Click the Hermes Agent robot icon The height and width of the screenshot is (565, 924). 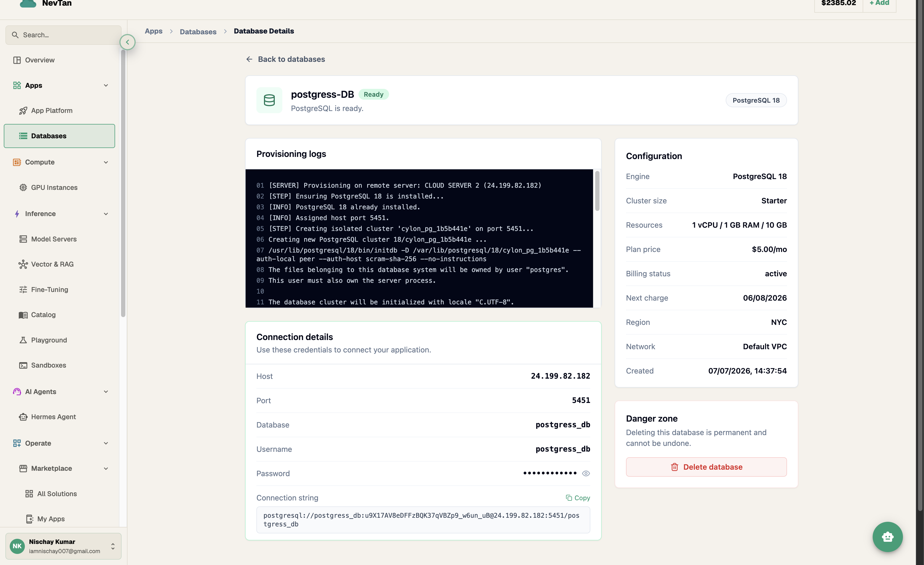(x=23, y=417)
